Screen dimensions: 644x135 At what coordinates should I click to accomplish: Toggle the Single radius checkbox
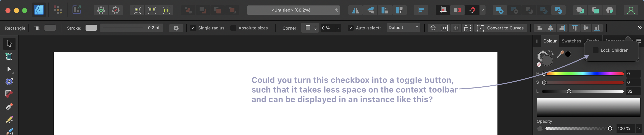pos(193,28)
